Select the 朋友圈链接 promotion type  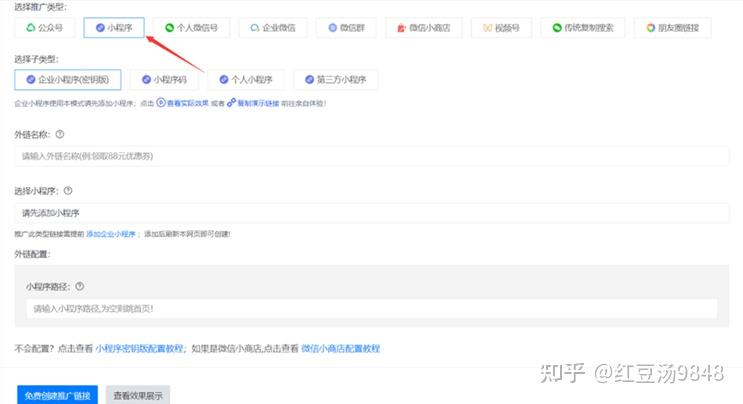click(672, 28)
